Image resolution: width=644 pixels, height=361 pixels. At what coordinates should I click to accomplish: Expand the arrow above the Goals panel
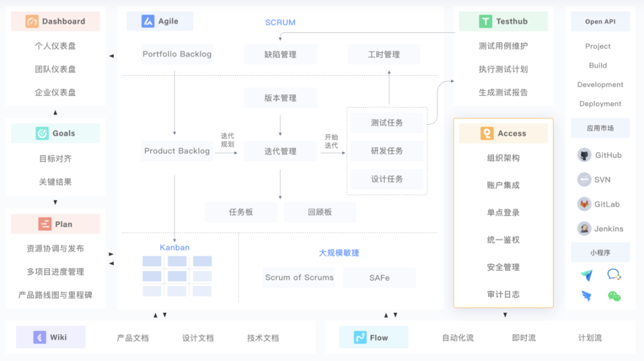coord(55,112)
